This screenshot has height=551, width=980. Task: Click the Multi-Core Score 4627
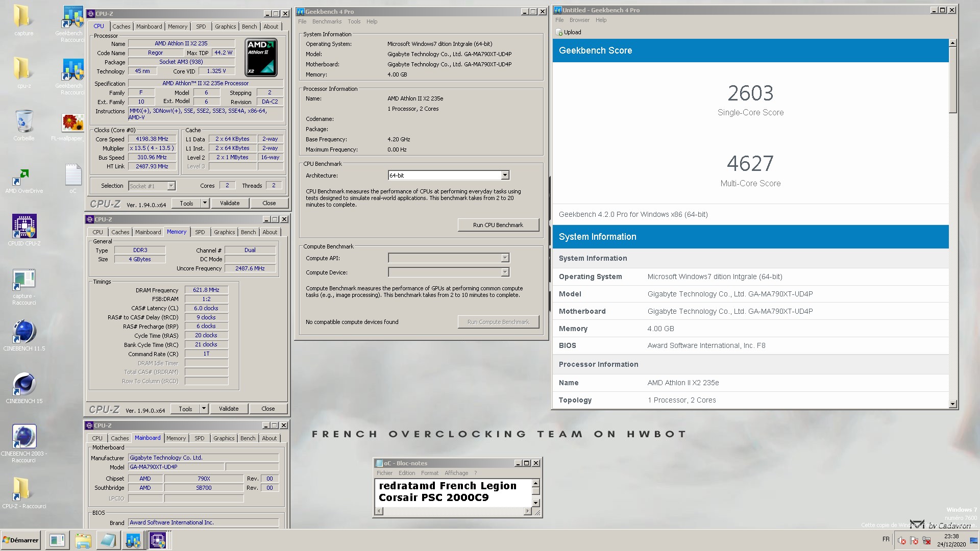[750, 164]
